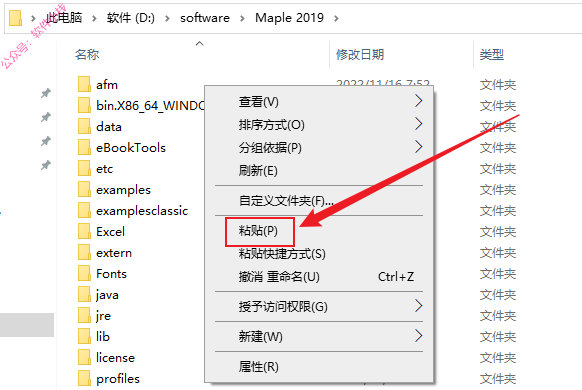Click the jre folder icon
This screenshot has height=390, width=582.
84,315
